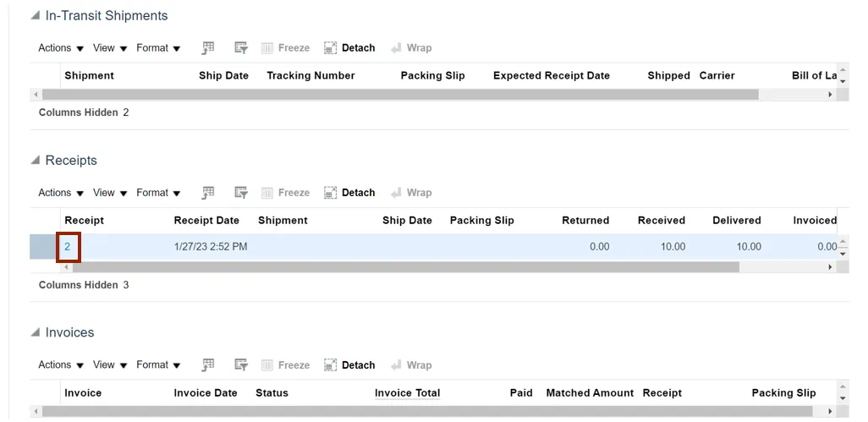Detach the Receipts table
Screen dimensions: 868x422
pos(349,193)
